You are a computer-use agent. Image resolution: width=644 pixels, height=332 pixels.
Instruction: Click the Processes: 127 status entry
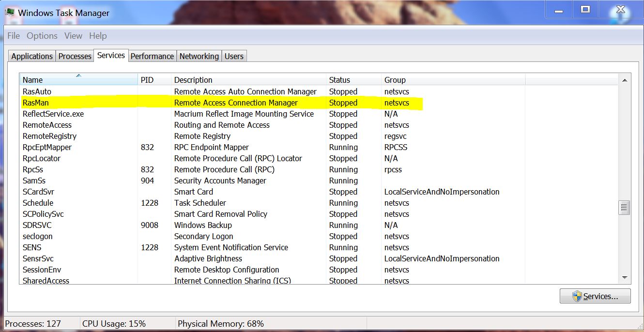coord(33,324)
